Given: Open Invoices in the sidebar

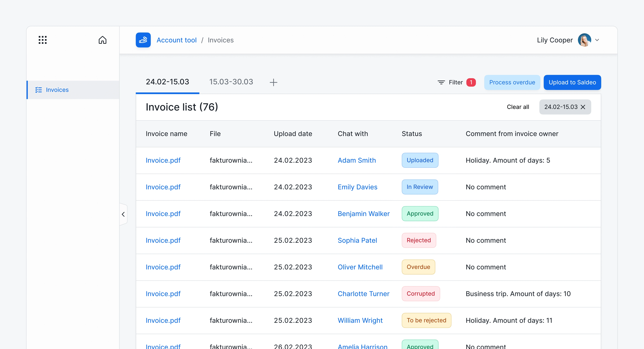Looking at the screenshot, I should (x=57, y=90).
